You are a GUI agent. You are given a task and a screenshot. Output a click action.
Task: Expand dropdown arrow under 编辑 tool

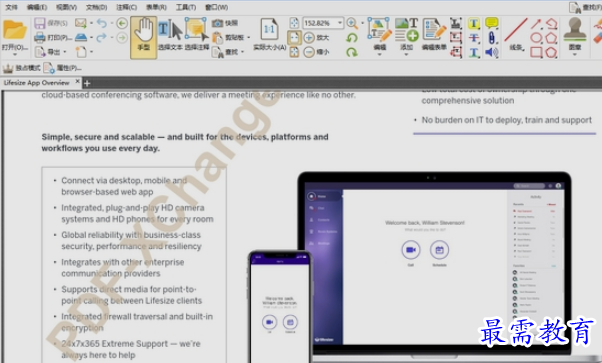(x=379, y=55)
